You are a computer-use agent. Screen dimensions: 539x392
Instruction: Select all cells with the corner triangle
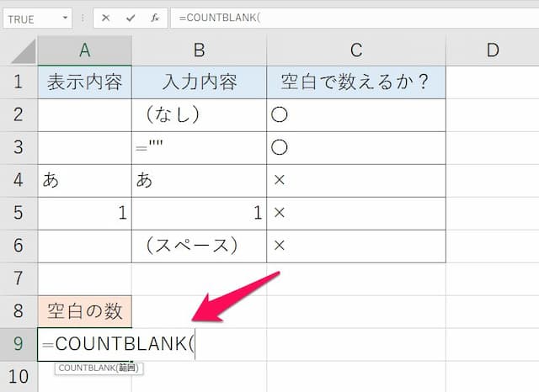coord(23,50)
